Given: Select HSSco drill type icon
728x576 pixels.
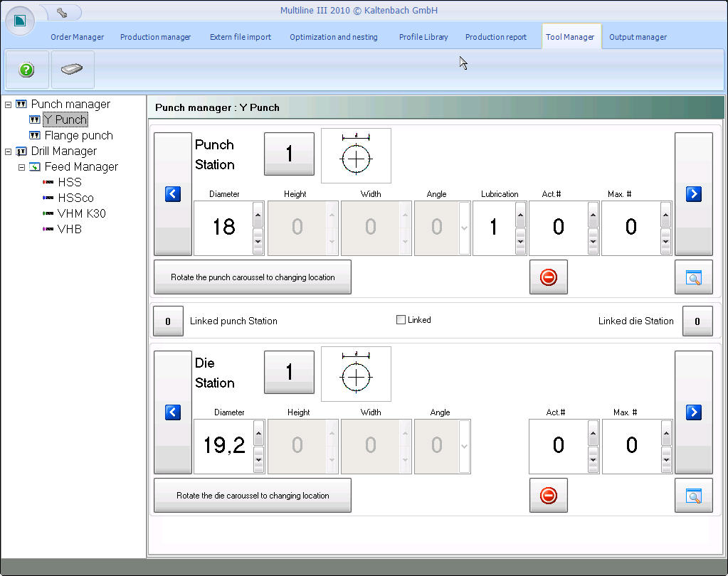Looking at the screenshot, I should [x=48, y=198].
